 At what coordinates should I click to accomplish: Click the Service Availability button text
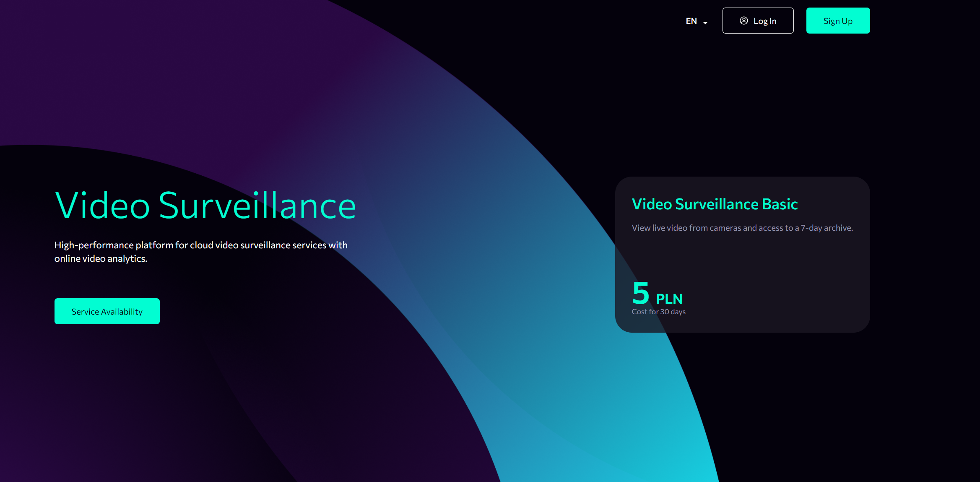pos(107,312)
